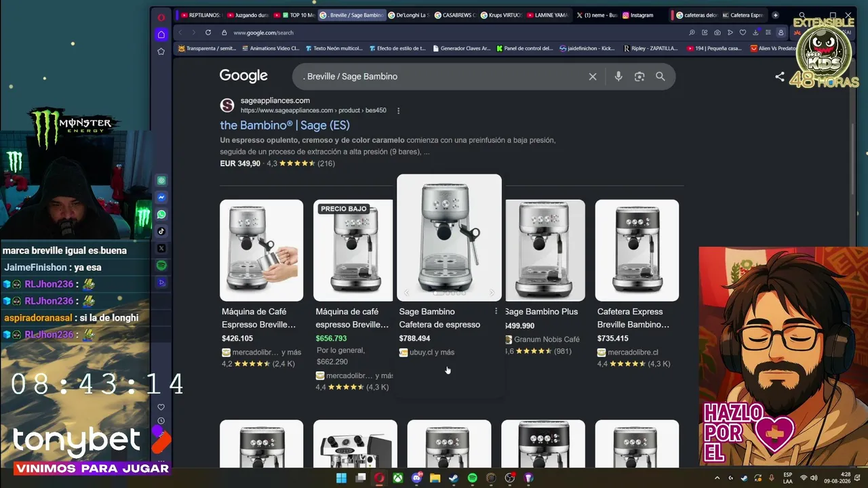The height and width of the screenshot is (488, 868).
Task: Go to Opera start page home icon
Action: point(161,35)
